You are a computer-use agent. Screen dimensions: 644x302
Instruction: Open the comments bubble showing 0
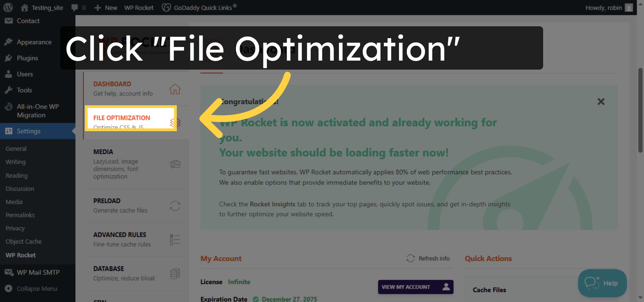tap(77, 7)
